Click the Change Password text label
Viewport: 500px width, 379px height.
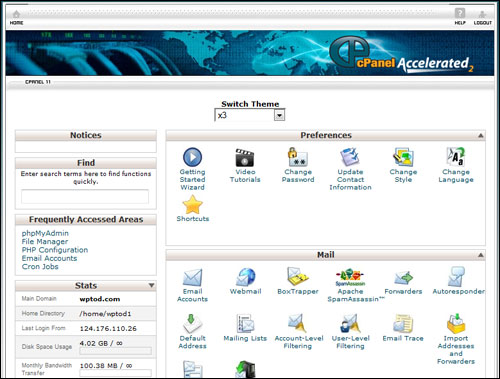pos(298,176)
